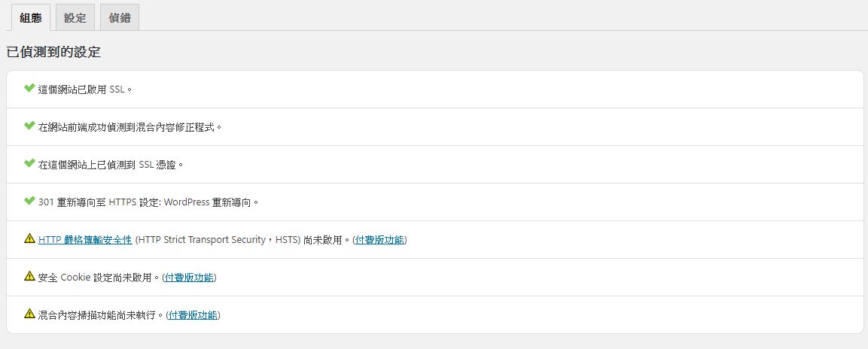
Task: Click 付費版功能 link in the HSTS row
Action: pos(379,240)
